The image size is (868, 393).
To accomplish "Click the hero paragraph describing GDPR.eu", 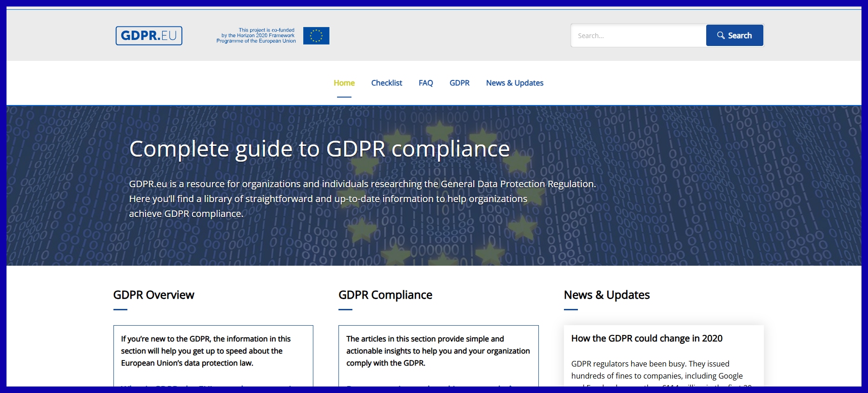I will pyautogui.click(x=362, y=199).
